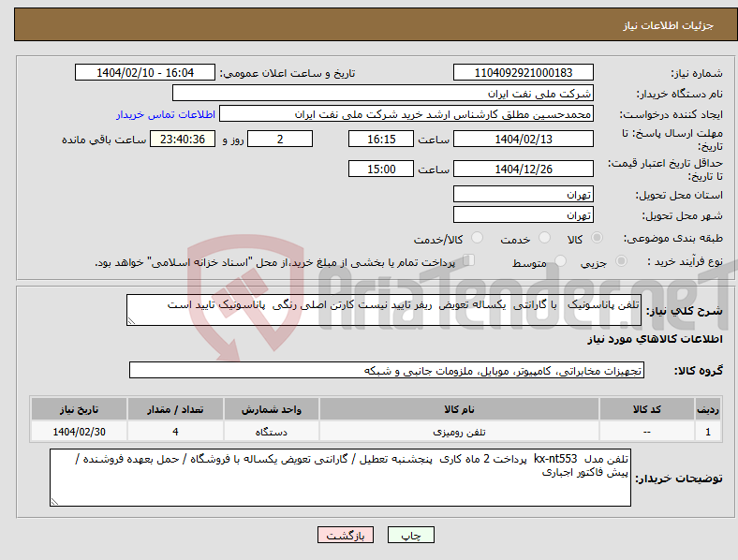Click the تلفن رومیزی item name cell
738x560 pixels.
459,432
